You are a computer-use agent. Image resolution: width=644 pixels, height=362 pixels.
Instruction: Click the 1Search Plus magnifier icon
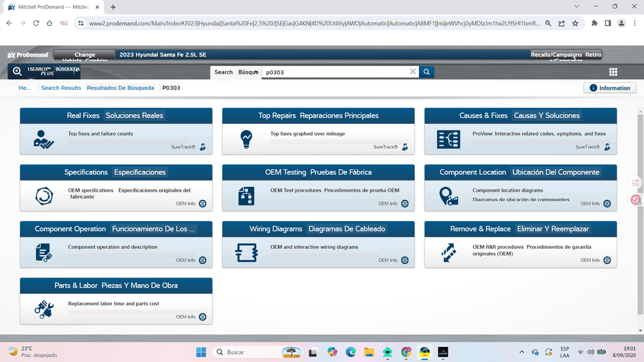pos(17,72)
